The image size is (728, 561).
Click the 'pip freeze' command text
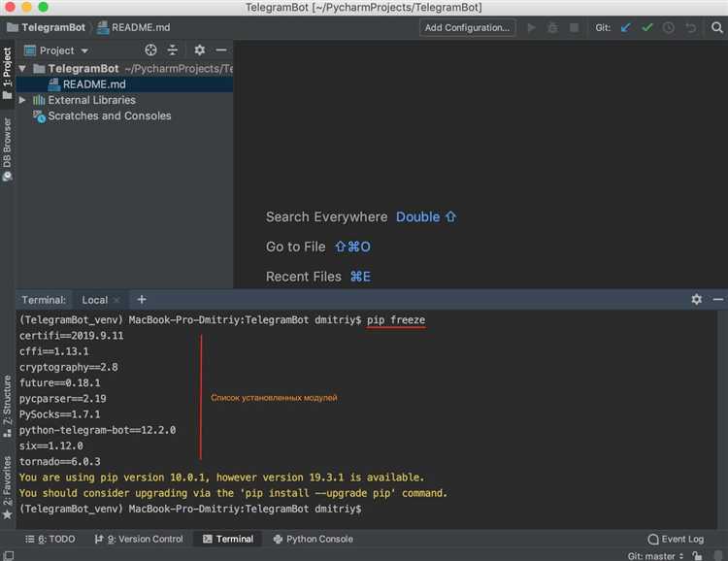click(396, 320)
